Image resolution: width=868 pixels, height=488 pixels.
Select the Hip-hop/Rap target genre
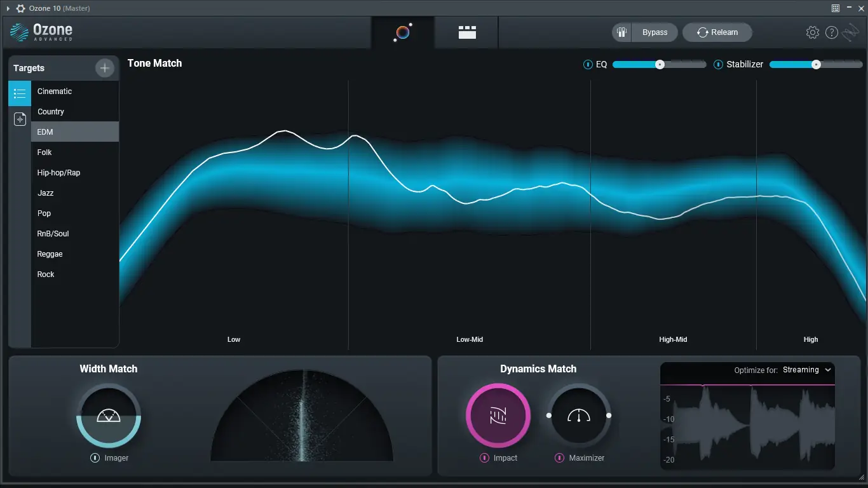pos(58,172)
